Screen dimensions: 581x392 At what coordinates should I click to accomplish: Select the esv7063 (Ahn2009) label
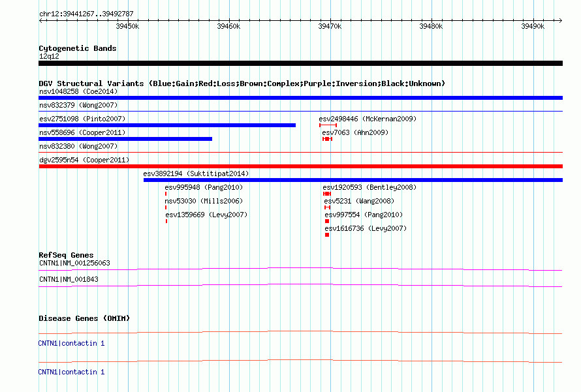355,132
